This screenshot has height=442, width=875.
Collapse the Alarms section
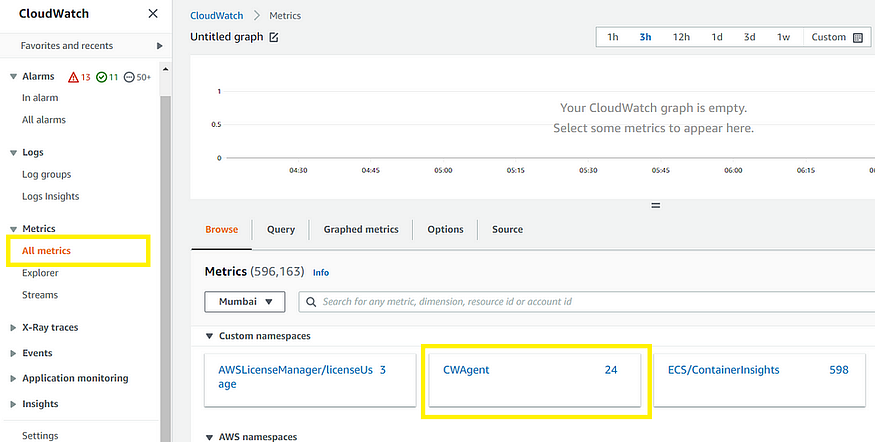pos(13,76)
